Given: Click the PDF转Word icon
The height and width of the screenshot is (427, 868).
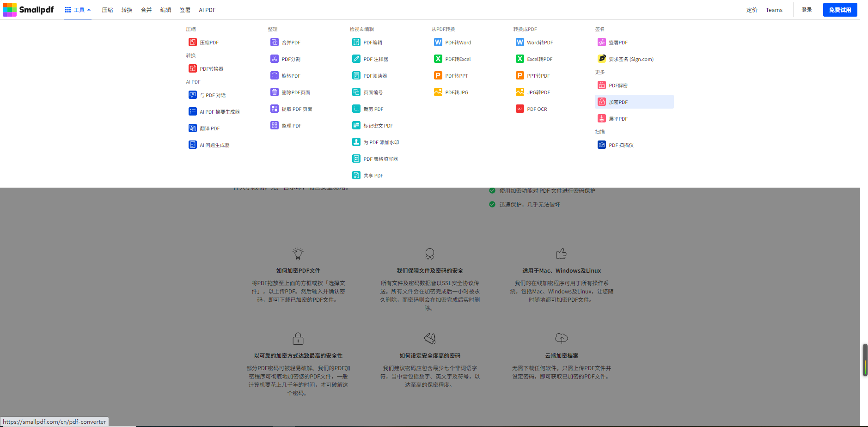Looking at the screenshot, I should [438, 42].
